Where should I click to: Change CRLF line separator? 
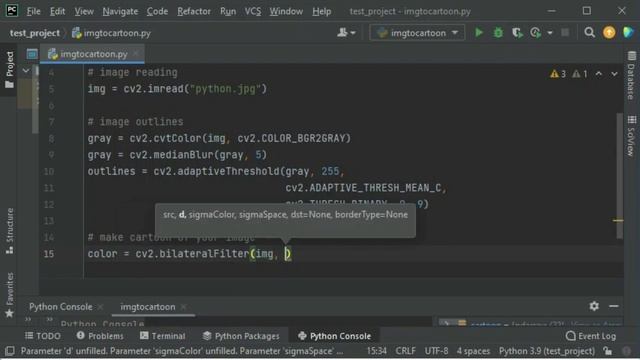click(x=405, y=351)
